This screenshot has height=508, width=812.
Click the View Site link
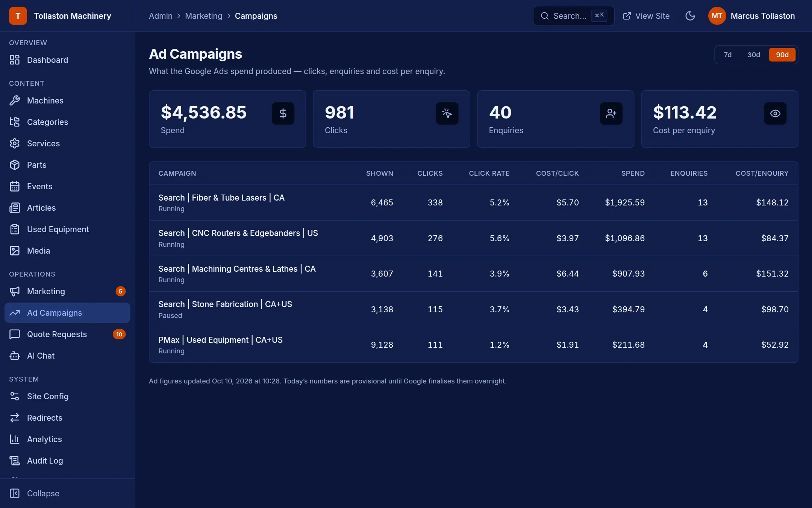646,16
